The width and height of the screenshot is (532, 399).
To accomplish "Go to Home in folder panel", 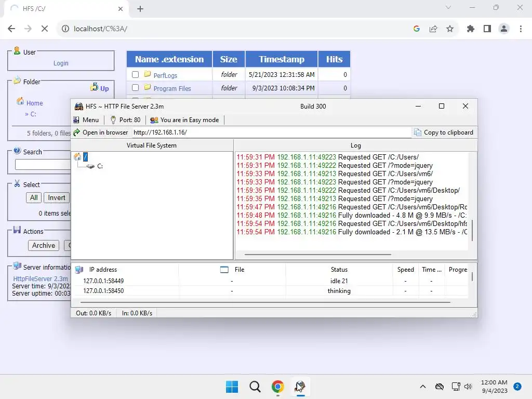I will pyautogui.click(x=35, y=103).
